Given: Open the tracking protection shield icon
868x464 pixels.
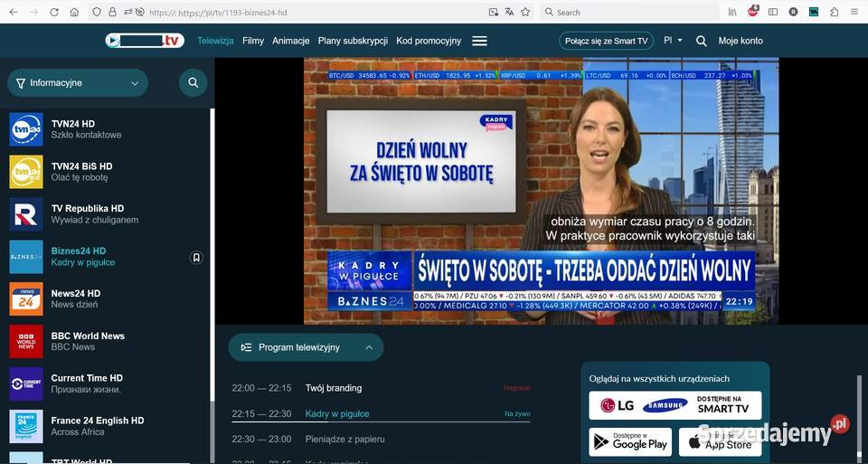Looking at the screenshot, I should coord(97,12).
